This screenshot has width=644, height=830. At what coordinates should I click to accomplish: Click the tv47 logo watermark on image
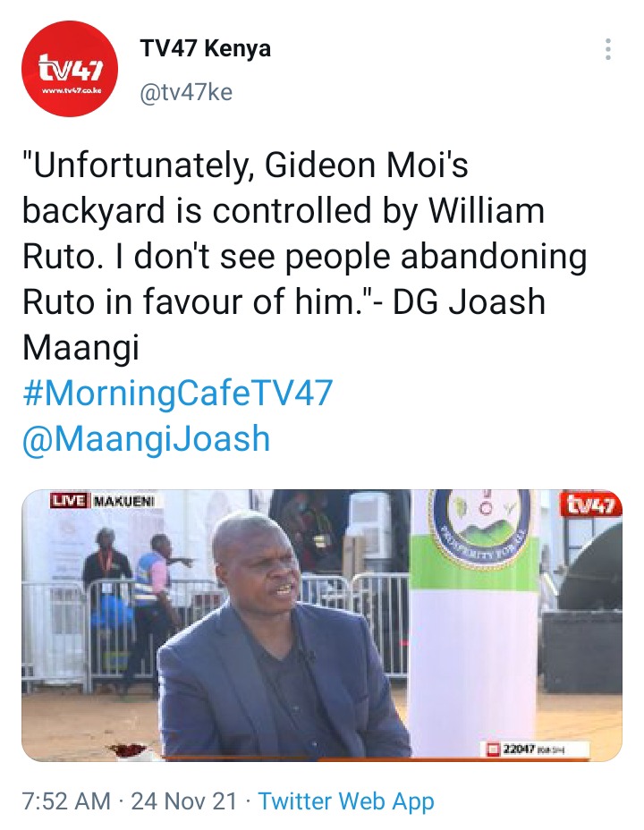pyautogui.click(x=591, y=504)
